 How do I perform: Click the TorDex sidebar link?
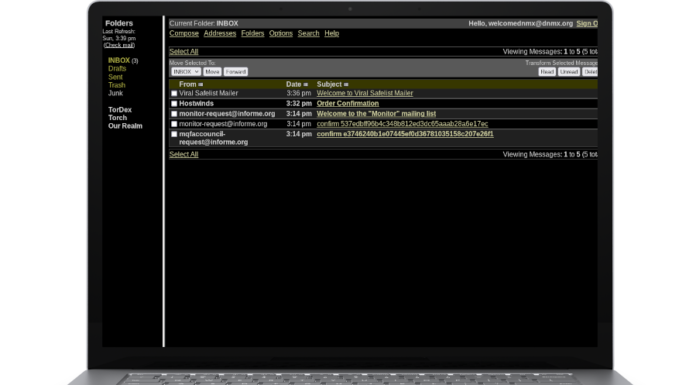tap(120, 110)
